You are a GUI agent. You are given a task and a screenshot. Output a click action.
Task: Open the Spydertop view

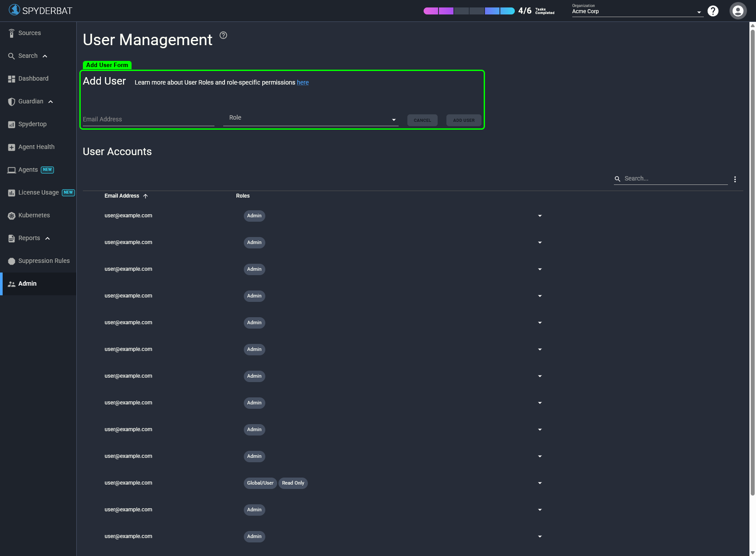[11, 124]
